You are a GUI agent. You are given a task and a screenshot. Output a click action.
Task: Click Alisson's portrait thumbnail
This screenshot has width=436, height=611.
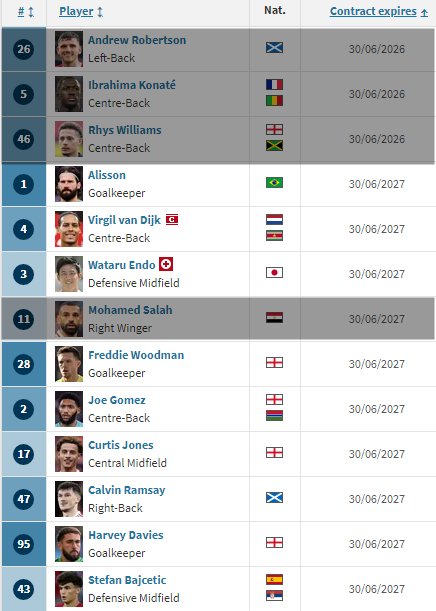pos(69,184)
